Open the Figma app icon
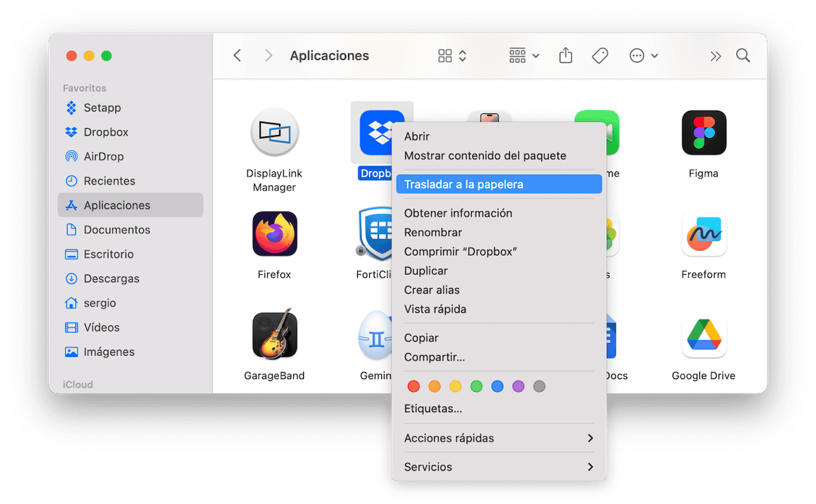This screenshot has width=816, height=504. 703,133
